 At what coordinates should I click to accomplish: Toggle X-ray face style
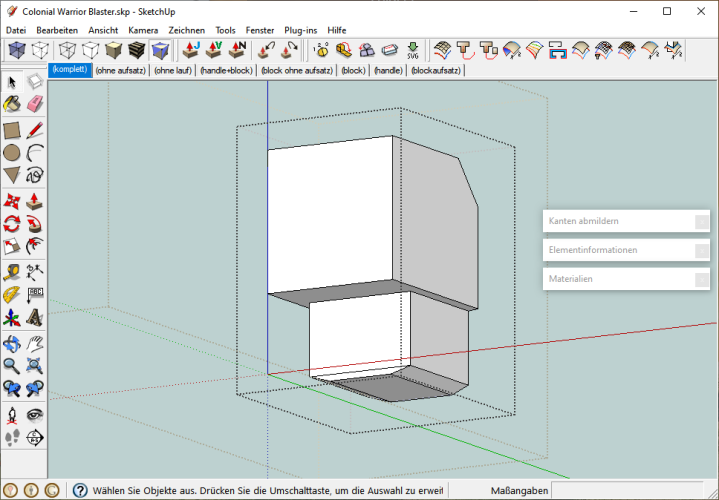(x=18, y=50)
